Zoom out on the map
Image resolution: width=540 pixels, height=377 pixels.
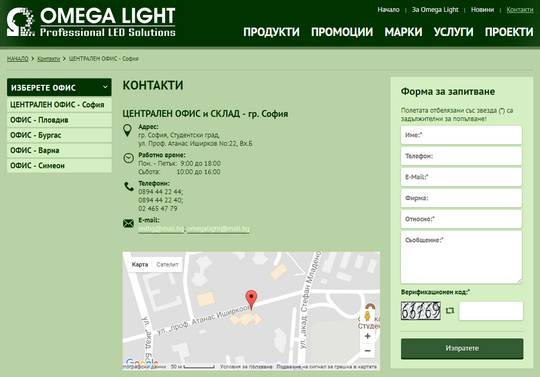(x=367, y=351)
